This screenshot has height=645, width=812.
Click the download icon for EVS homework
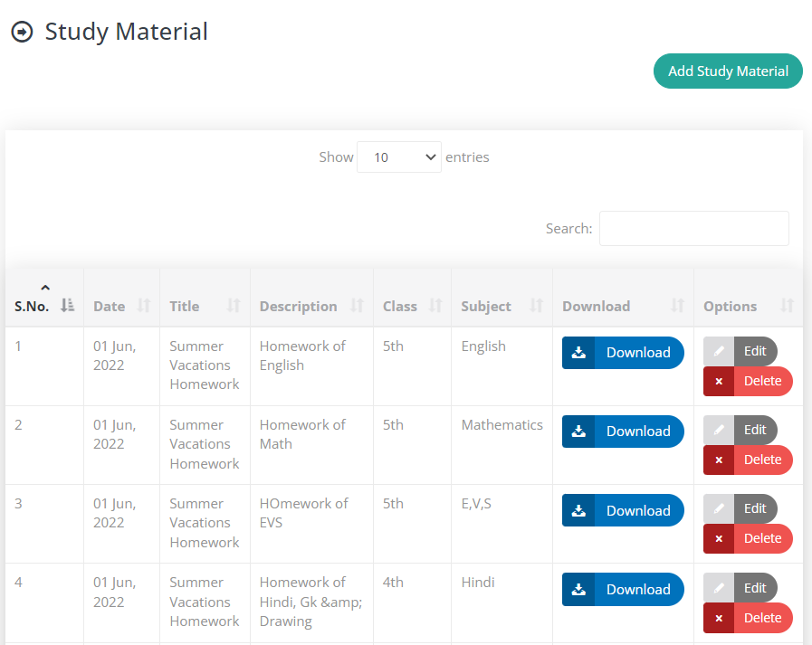[x=578, y=510]
